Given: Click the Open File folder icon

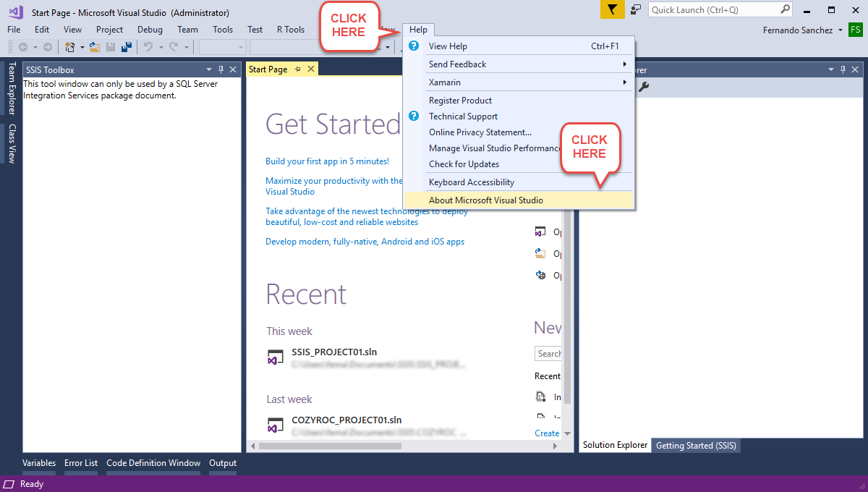Looking at the screenshot, I should [x=94, y=47].
